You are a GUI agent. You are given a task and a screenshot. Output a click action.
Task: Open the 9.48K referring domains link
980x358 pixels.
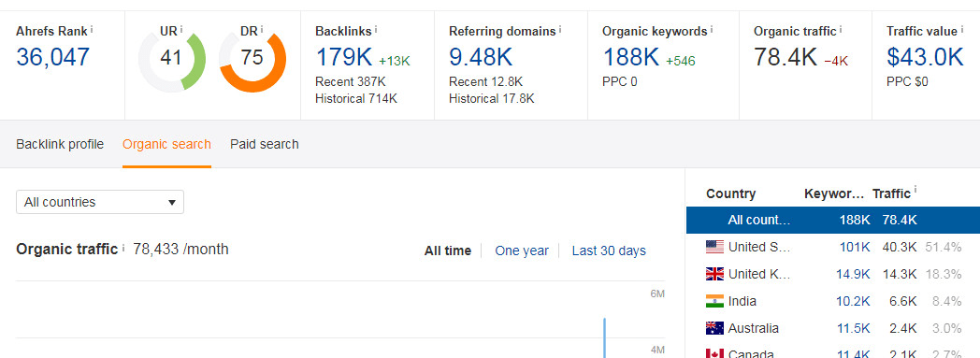[x=481, y=57]
